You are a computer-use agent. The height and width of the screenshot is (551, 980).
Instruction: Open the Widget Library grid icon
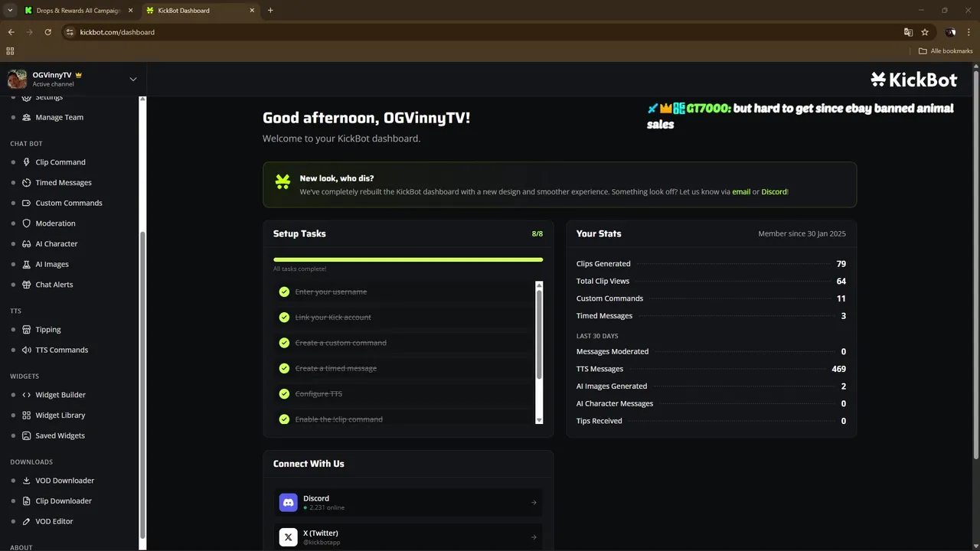coord(27,416)
